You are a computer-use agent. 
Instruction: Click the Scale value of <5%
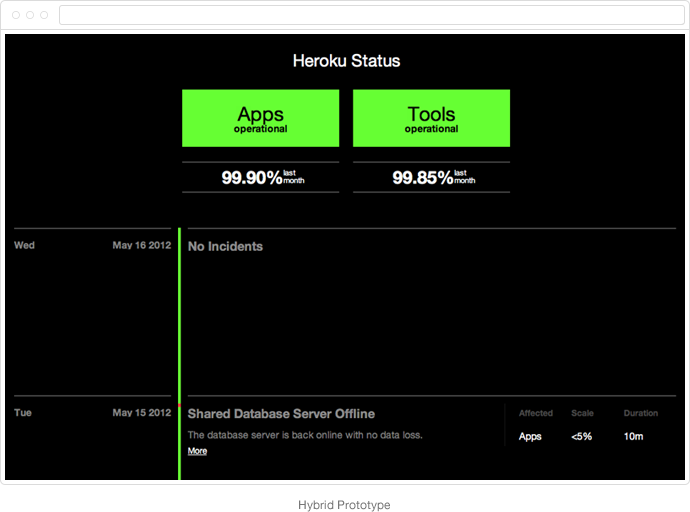pos(581,436)
